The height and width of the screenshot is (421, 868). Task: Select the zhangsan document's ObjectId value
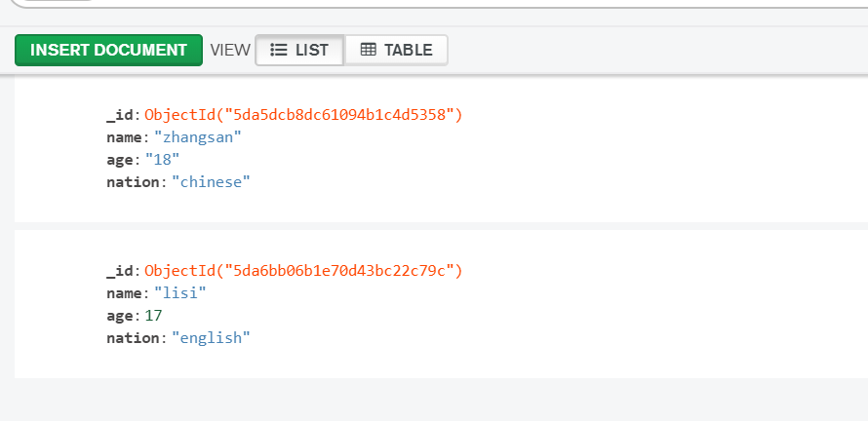coord(303,115)
